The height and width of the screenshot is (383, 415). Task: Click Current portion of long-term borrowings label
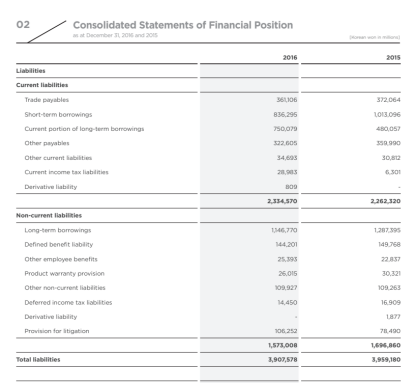pyautogui.click(x=84, y=129)
